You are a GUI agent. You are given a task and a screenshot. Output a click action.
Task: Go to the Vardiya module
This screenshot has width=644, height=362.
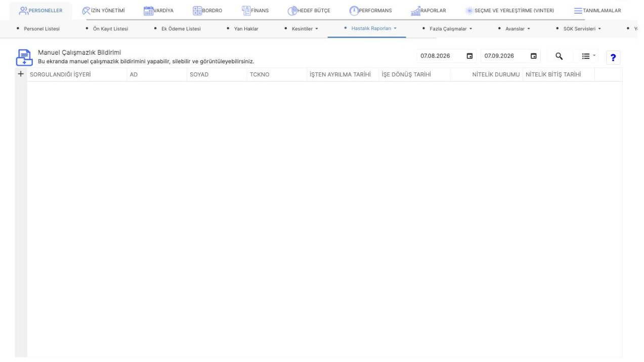(x=158, y=11)
